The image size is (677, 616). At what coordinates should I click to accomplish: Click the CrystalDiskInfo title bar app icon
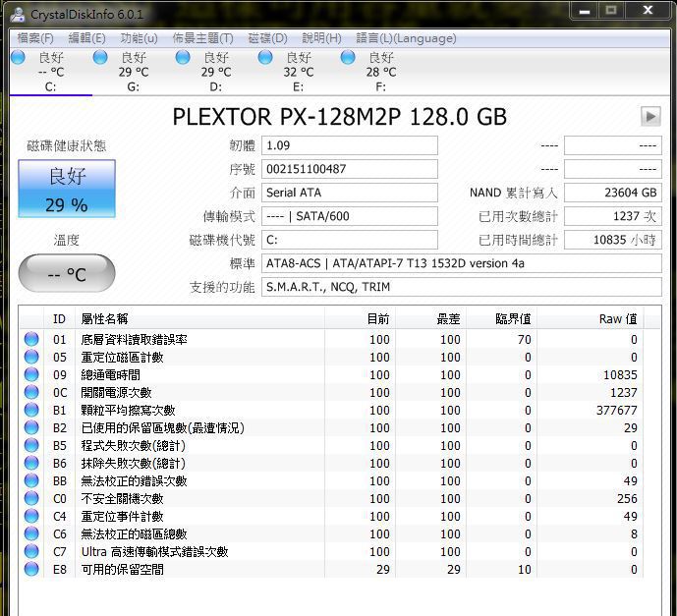(x=18, y=14)
